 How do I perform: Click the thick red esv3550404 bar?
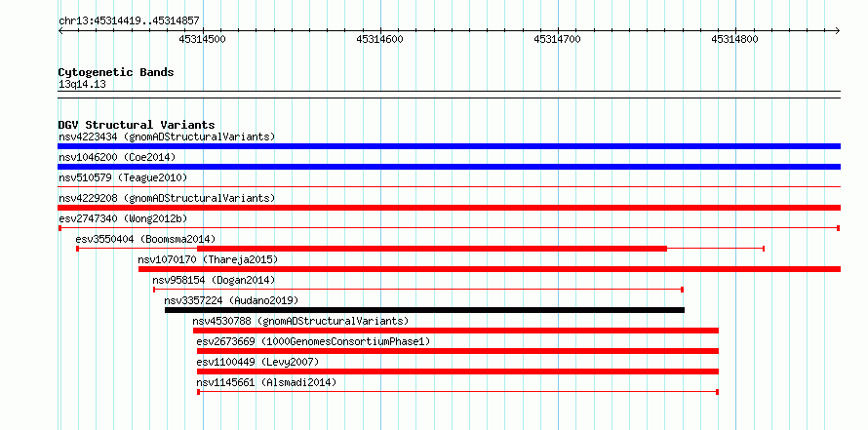[x=432, y=249]
